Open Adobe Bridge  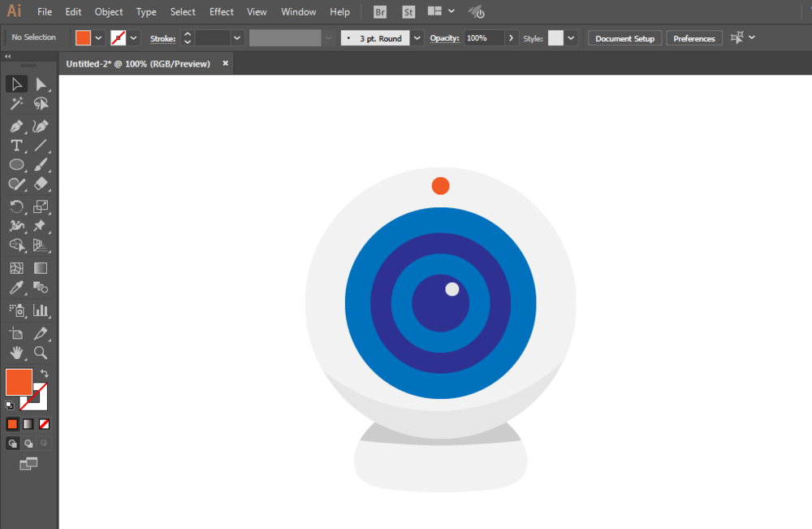379,12
